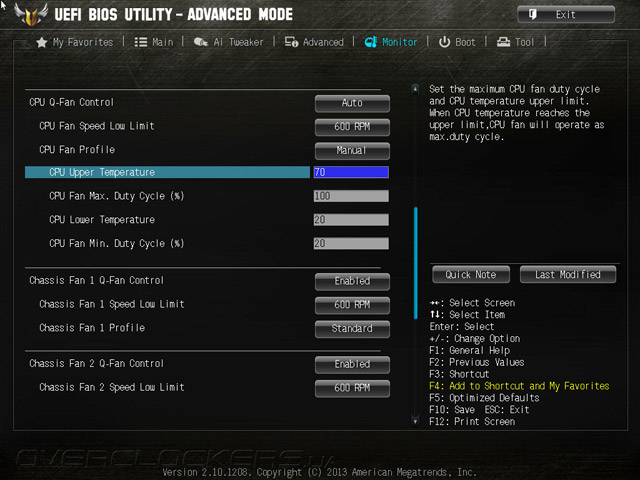Click the Advanced tab's settings icon
Screen dimensions: 640x480
(291, 42)
